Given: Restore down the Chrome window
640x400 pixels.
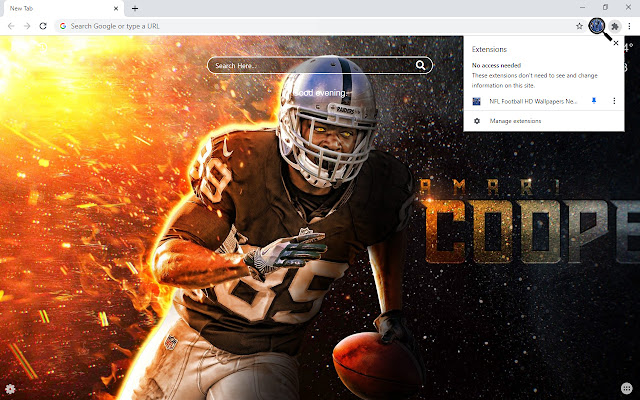Looking at the screenshot, I should [605, 7].
